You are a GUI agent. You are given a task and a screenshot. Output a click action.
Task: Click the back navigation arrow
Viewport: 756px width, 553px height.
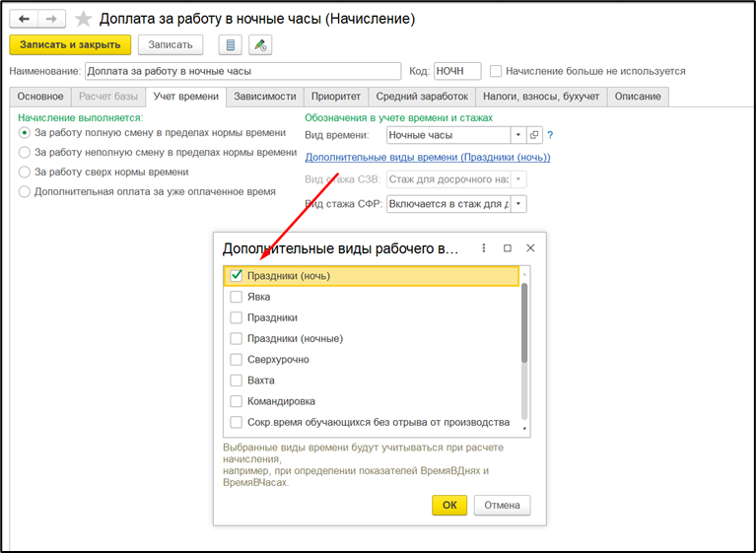[x=24, y=19]
